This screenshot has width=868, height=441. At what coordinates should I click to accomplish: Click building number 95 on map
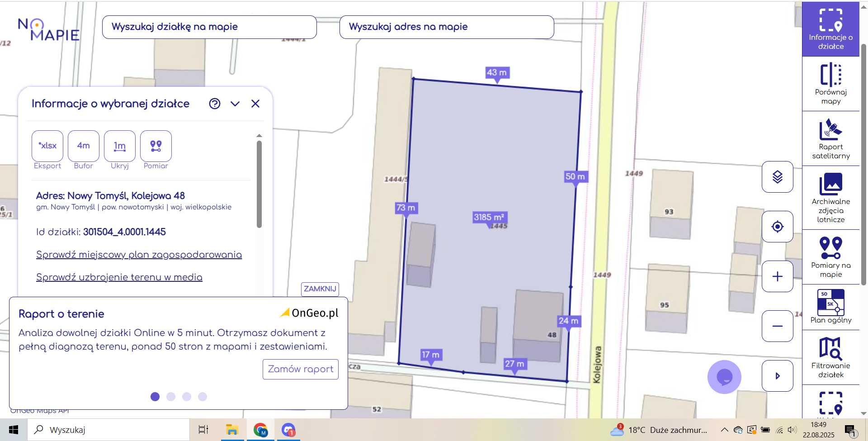664,305
